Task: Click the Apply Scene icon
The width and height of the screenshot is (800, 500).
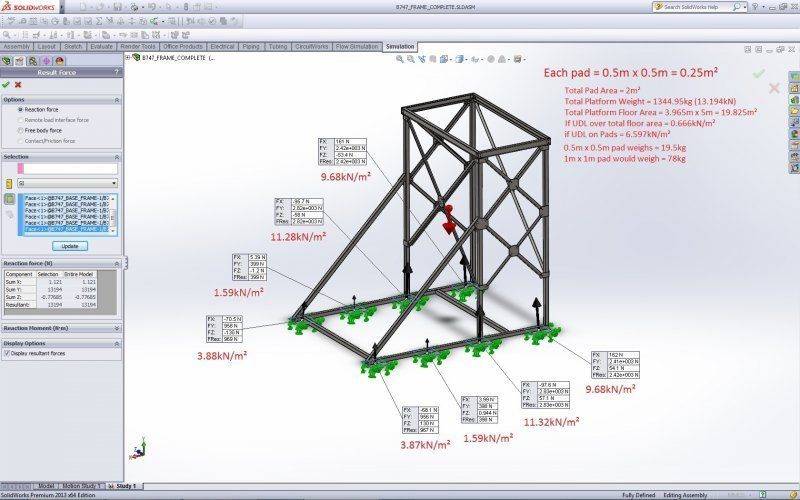Action: 502,59
